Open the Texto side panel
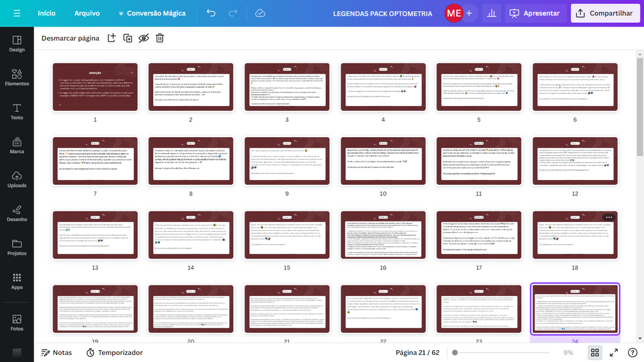Screen dimensions: 644x362 [x=17, y=112]
